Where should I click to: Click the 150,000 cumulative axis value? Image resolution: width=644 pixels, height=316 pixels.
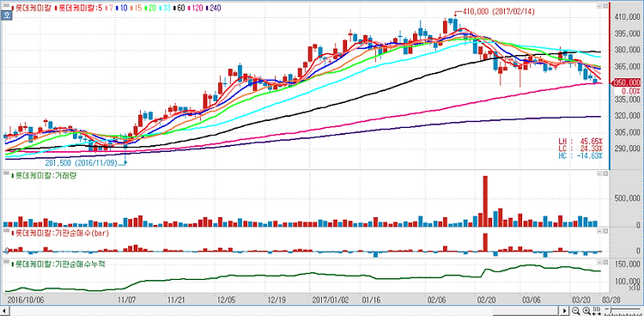click(x=627, y=264)
